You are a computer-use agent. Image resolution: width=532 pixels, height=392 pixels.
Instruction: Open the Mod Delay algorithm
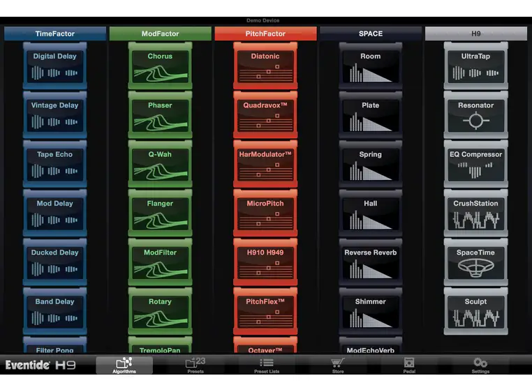click(54, 213)
